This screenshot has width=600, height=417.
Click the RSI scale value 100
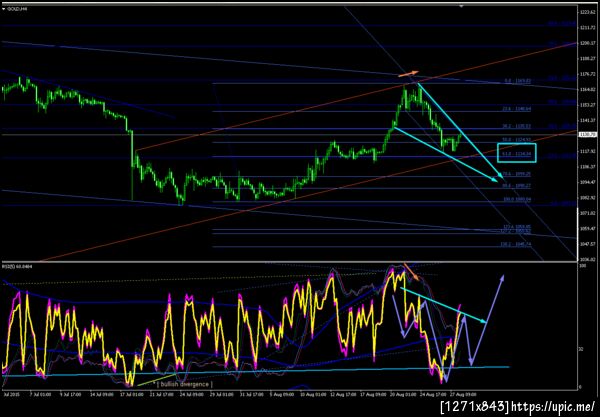pos(583,265)
